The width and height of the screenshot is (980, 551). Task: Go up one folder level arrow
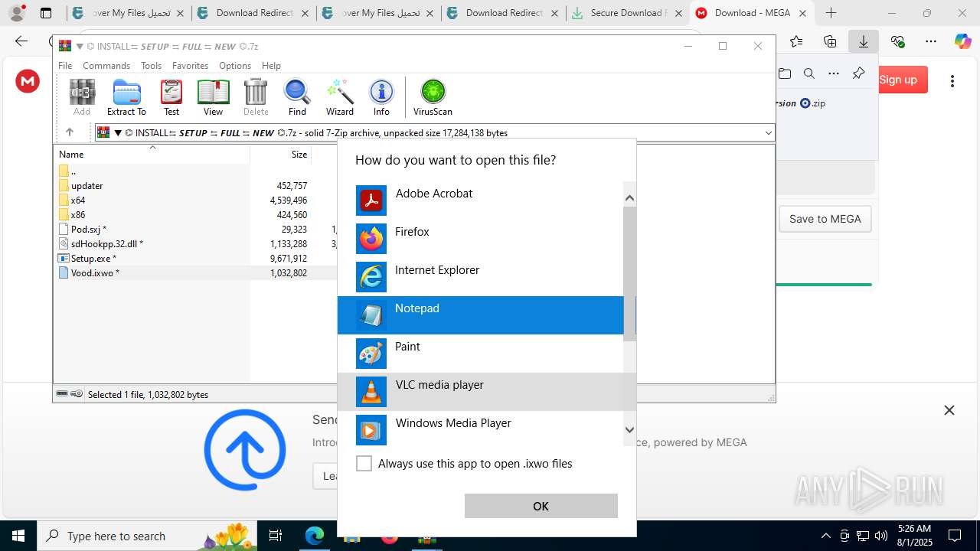69,132
